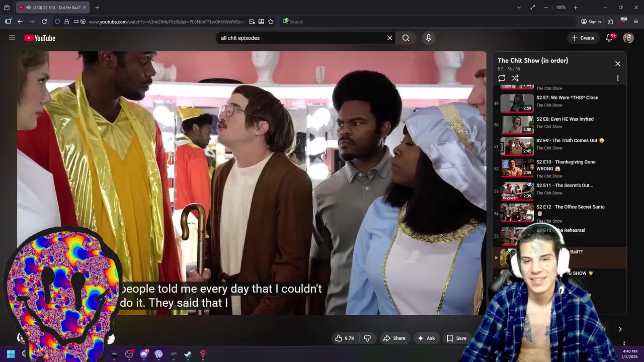Open the taskbar clock and date
Viewport: 644px width, 362px height.
point(630,354)
